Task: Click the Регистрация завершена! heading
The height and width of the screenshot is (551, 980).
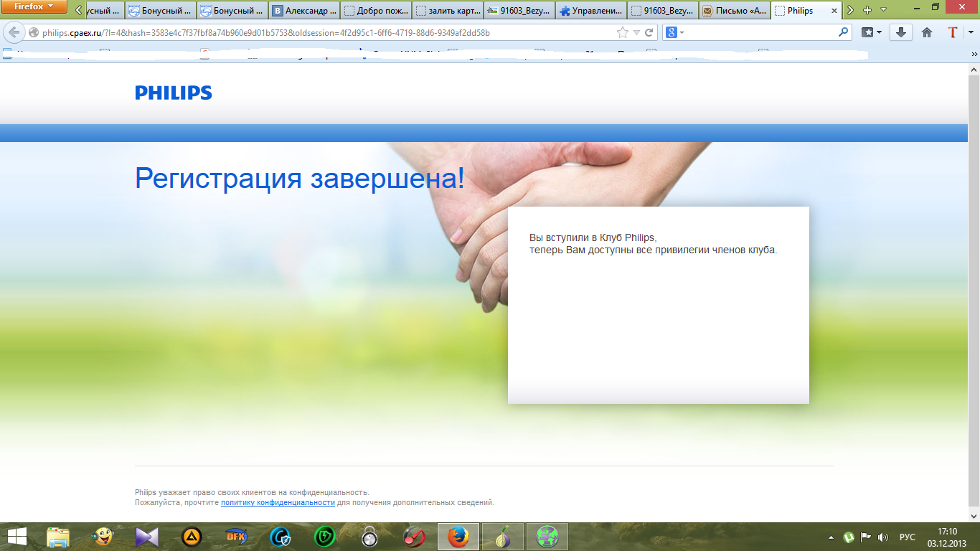Action: [300, 178]
